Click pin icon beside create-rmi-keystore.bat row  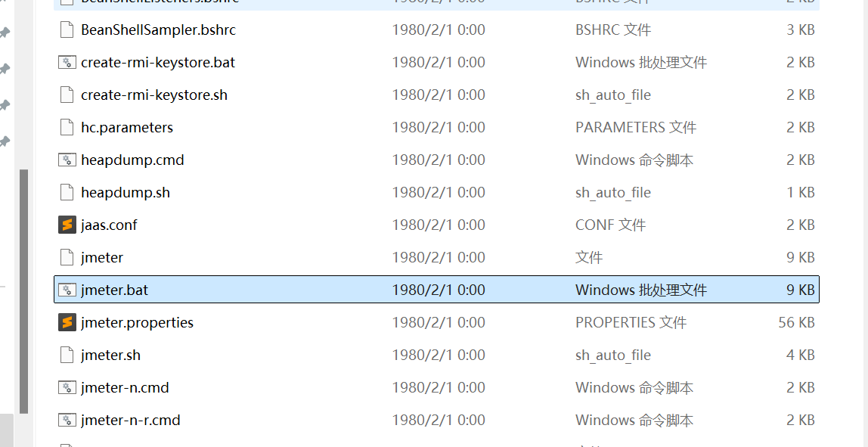(5, 70)
